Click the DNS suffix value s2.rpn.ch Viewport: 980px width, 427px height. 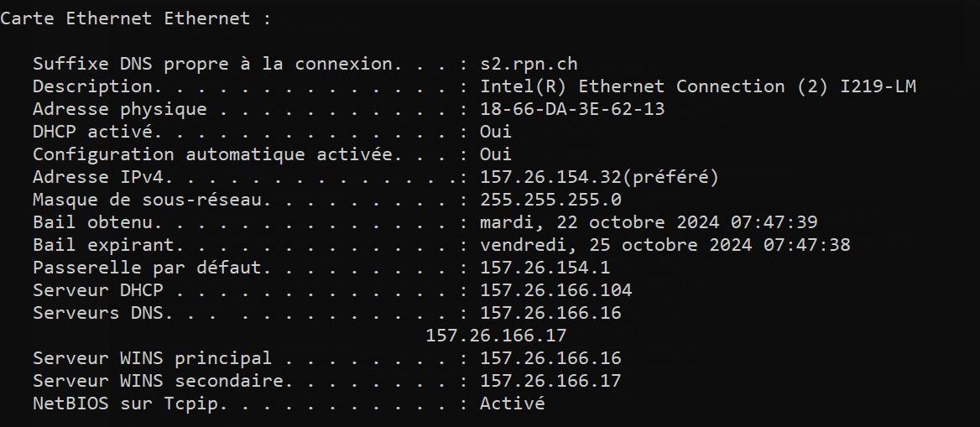(528, 64)
